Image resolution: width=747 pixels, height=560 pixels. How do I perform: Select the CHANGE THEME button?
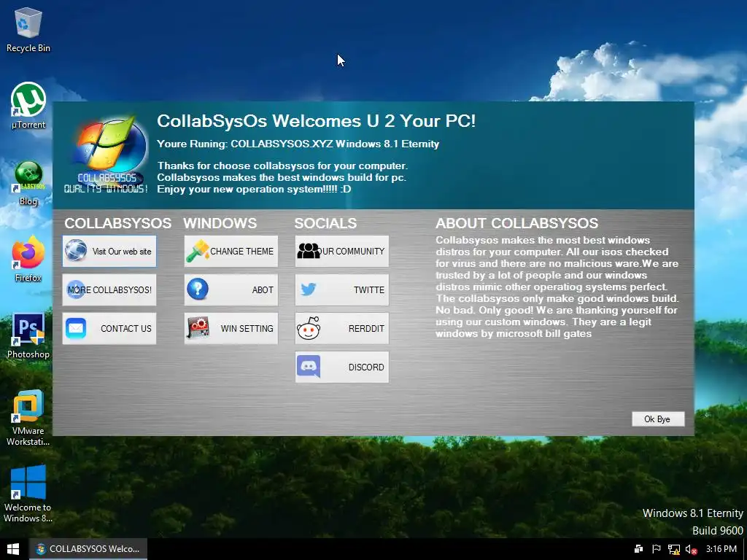tap(231, 251)
